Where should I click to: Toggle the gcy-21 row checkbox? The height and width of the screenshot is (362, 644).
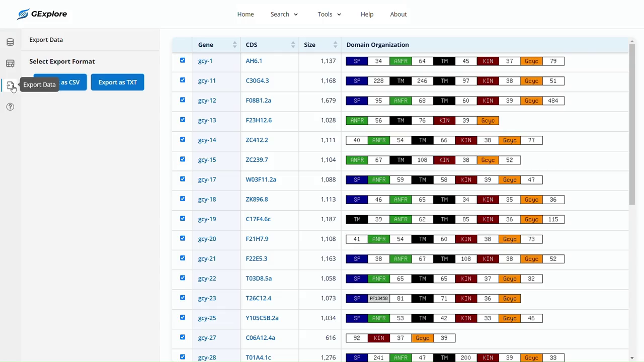pos(183,258)
